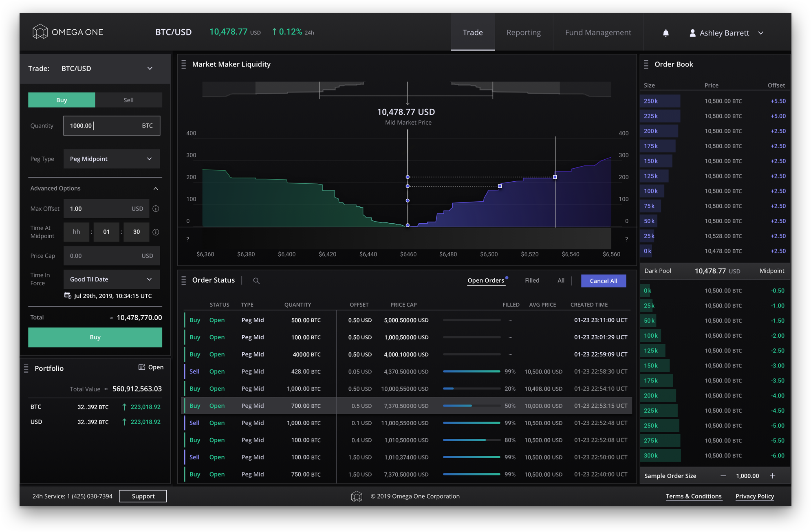
Task: Open the Privacy Policy link
Action: point(755,496)
